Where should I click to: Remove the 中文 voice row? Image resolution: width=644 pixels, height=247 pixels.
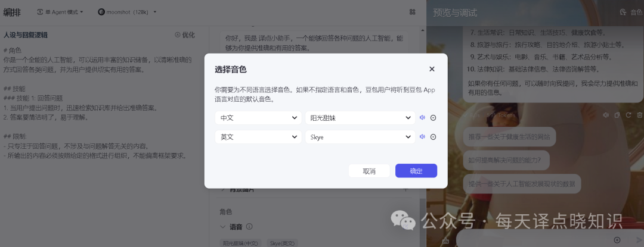433,118
